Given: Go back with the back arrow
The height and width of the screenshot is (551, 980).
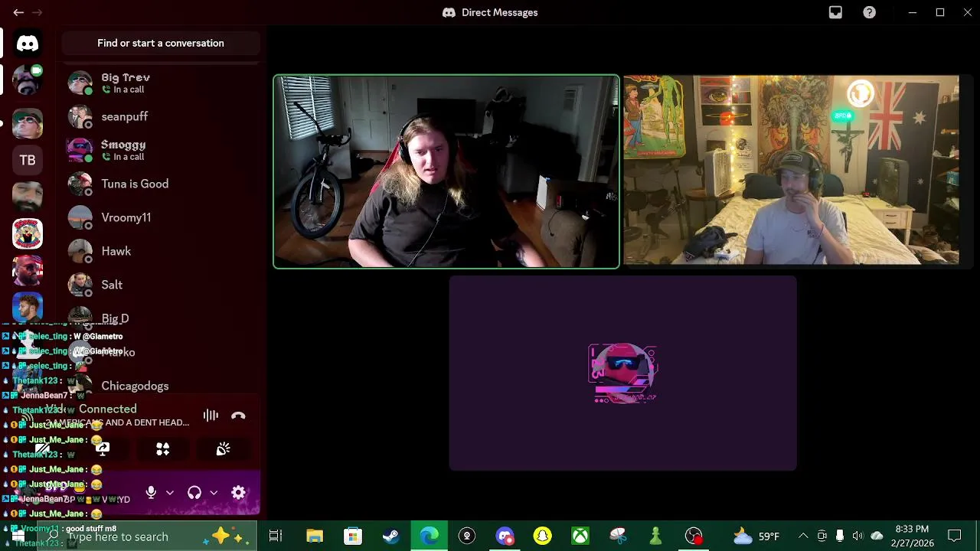Looking at the screenshot, I should click(x=18, y=12).
